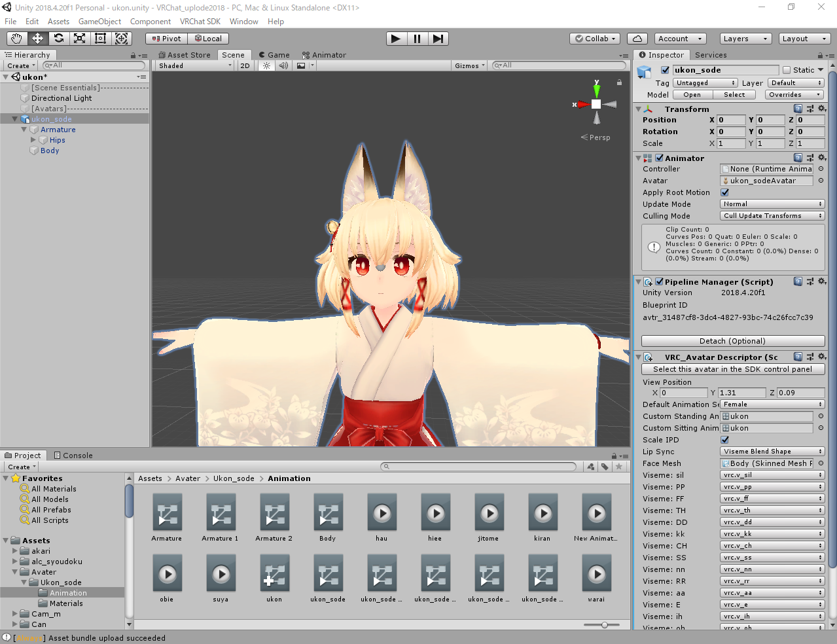
Task: Click the Overrides button
Action: point(794,95)
